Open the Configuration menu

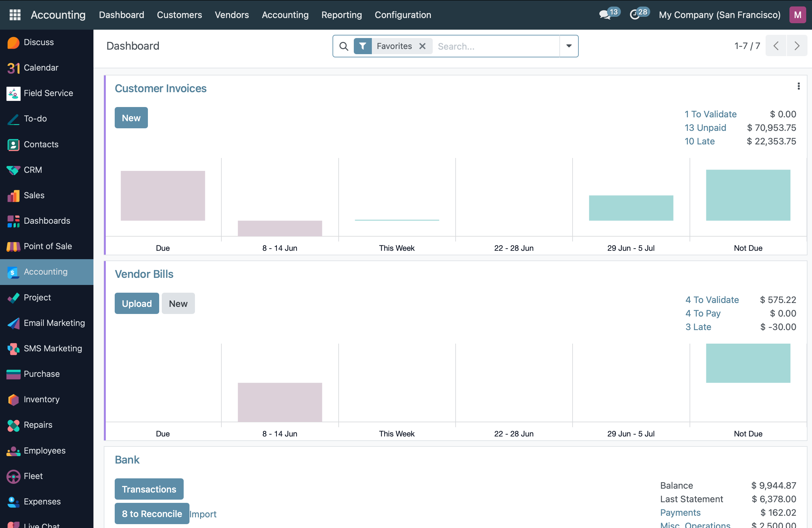coord(402,15)
